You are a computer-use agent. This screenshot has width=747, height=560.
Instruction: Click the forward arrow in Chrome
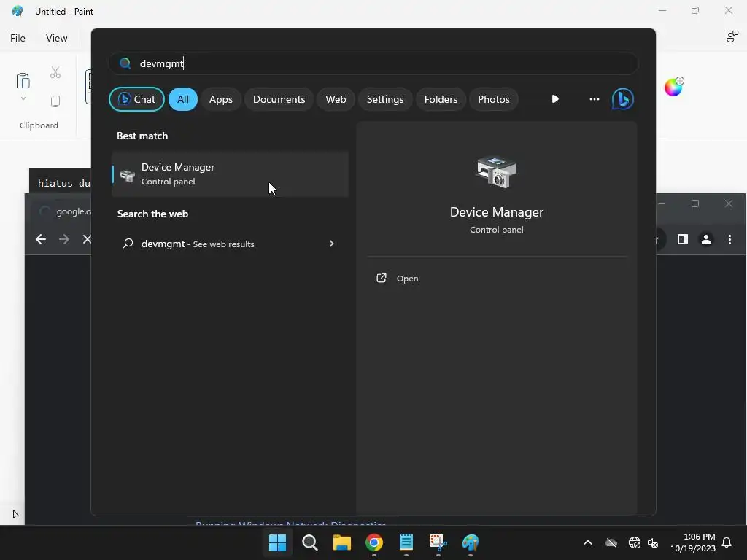pyautogui.click(x=64, y=239)
